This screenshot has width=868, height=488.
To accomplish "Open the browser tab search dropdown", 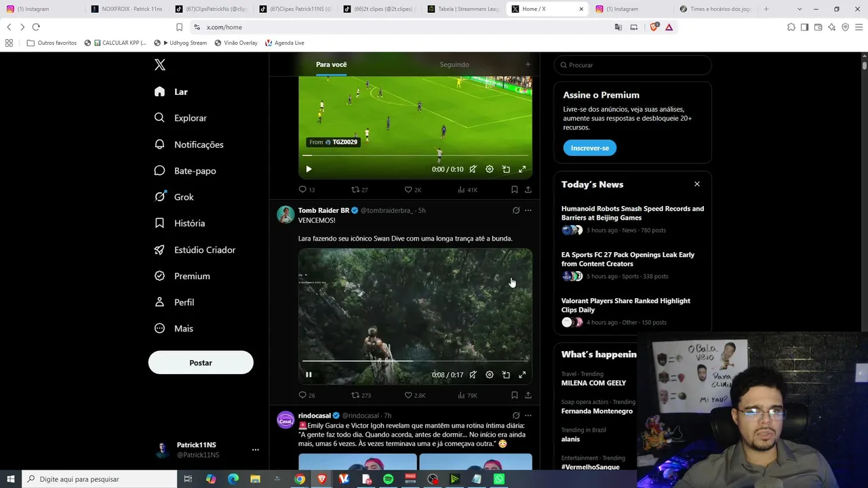I will click(x=800, y=9).
